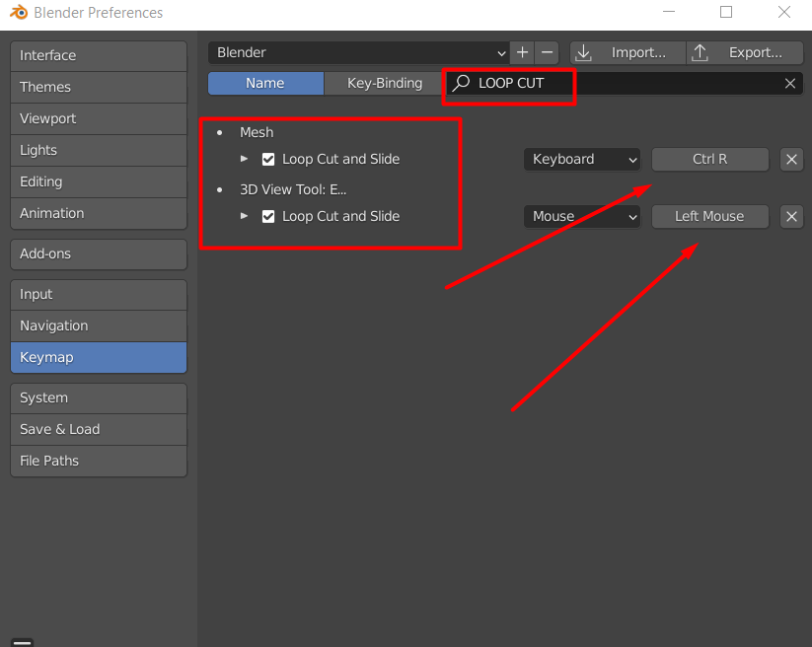Switch to Key-Binding filter mode
The height and width of the screenshot is (647, 812).
[x=384, y=83]
